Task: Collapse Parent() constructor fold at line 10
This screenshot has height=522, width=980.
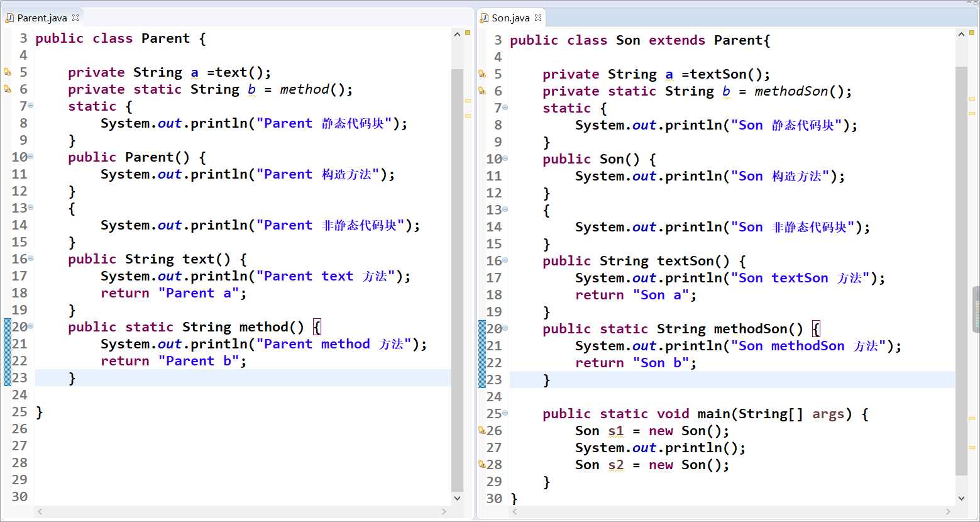Action: 30,157
